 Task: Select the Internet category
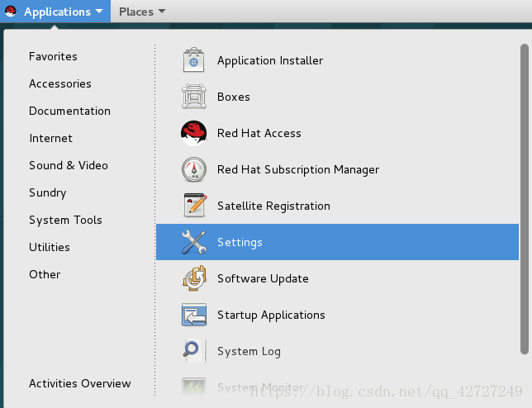[50, 138]
